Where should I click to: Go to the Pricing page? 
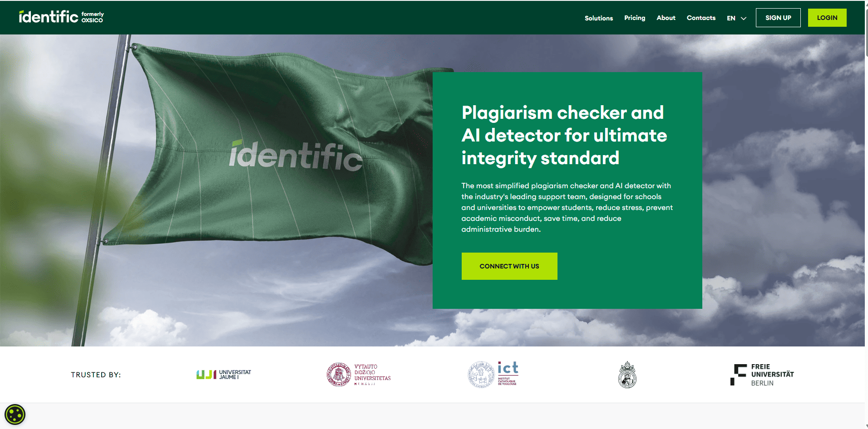pos(634,18)
